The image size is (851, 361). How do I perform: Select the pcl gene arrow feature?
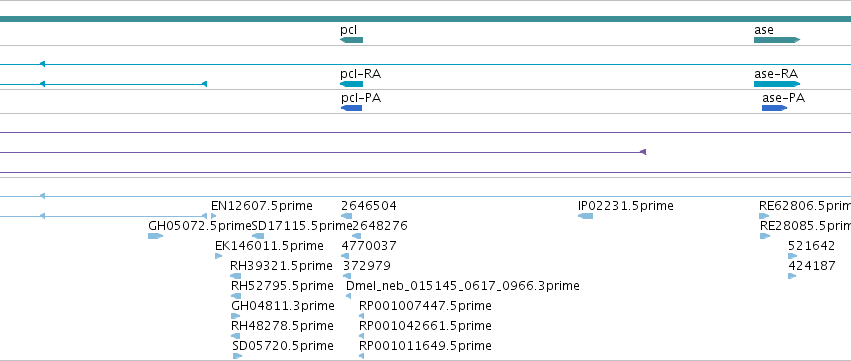point(351,40)
